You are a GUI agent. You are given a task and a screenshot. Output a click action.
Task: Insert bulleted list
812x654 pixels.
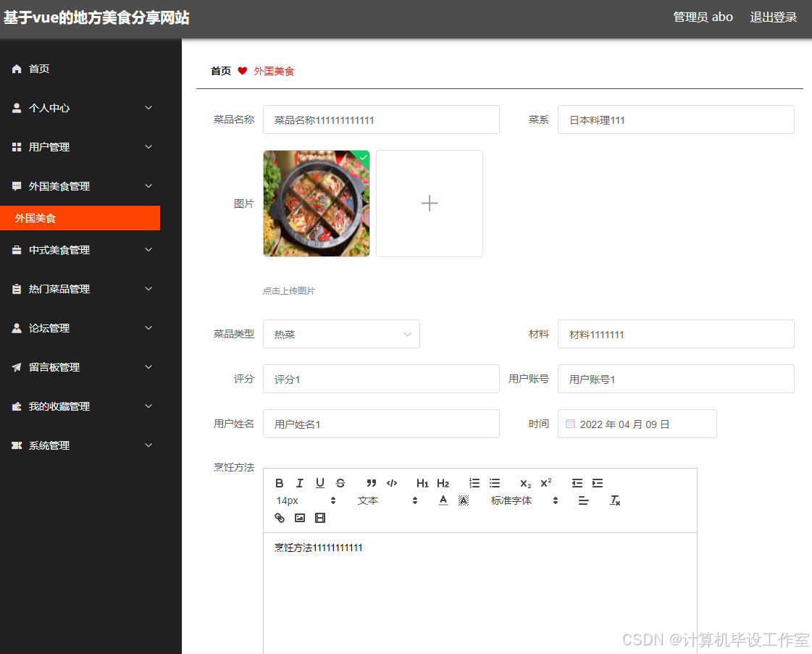coord(495,483)
